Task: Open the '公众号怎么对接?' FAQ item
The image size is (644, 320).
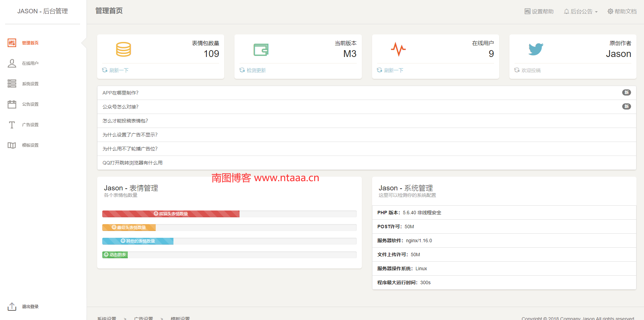Action: (121, 107)
